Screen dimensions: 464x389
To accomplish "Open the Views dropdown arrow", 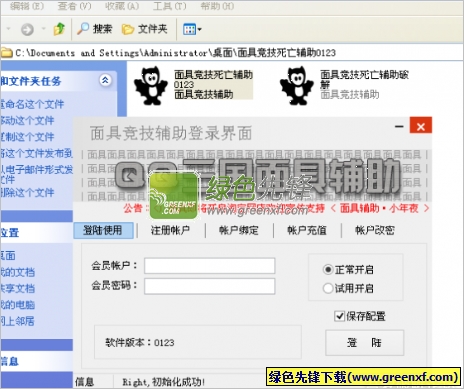I will [200, 29].
